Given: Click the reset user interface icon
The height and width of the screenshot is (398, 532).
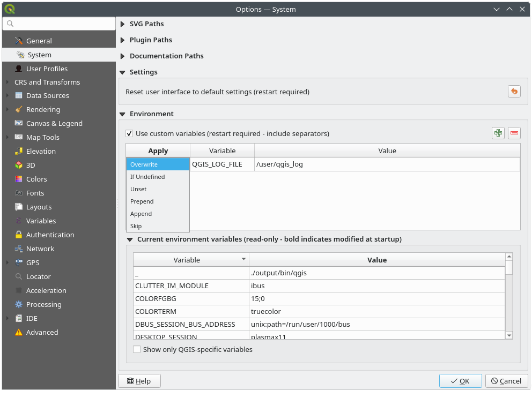Looking at the screenshot, I should tap(514, 92).
